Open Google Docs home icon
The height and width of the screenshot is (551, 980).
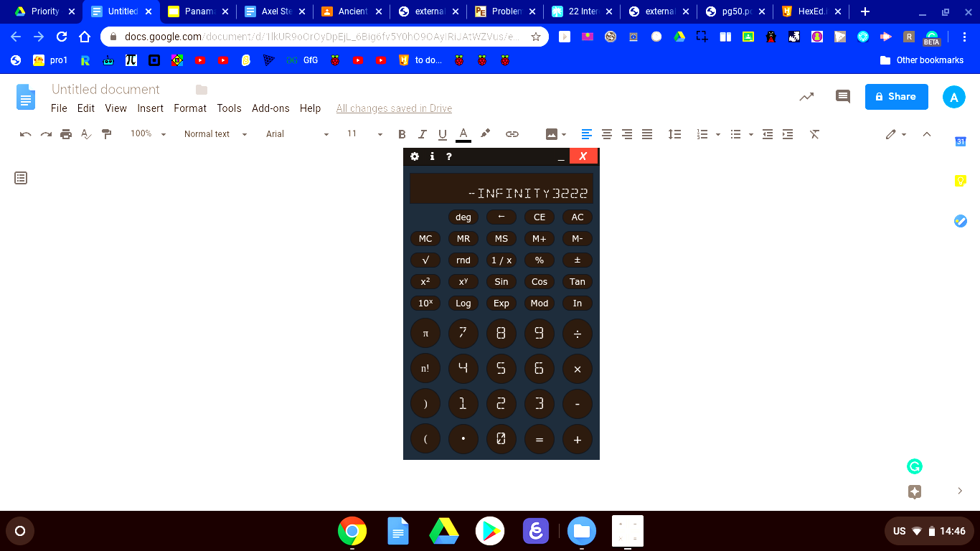[26, 98]
